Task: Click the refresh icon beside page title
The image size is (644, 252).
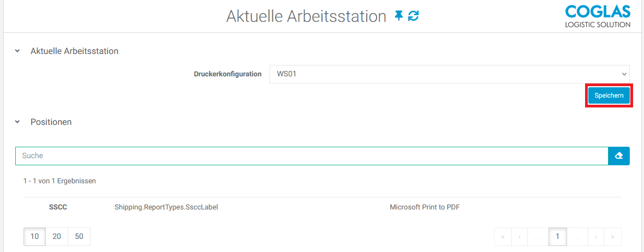Action: (414, 16)
